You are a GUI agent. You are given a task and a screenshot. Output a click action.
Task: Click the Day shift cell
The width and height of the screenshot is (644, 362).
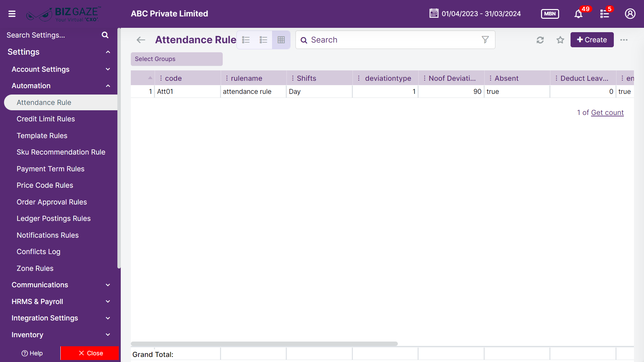pyautogui.click(x=319, y=92)
